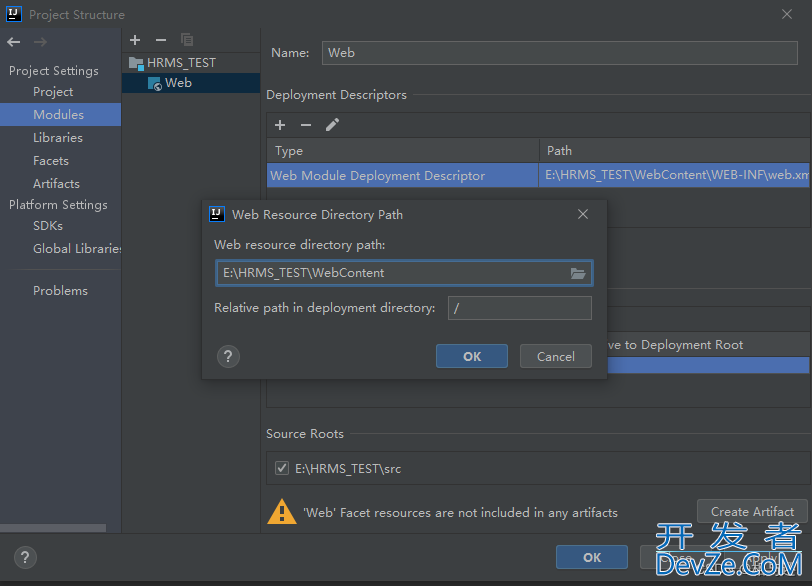Add a deployment descriptor with plus
Viewport: 812px width, 586px height.
[x=280, y=125]
